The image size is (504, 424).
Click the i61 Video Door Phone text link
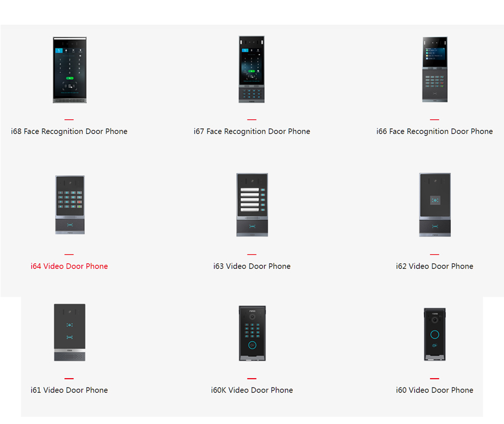tap(69, 390)
